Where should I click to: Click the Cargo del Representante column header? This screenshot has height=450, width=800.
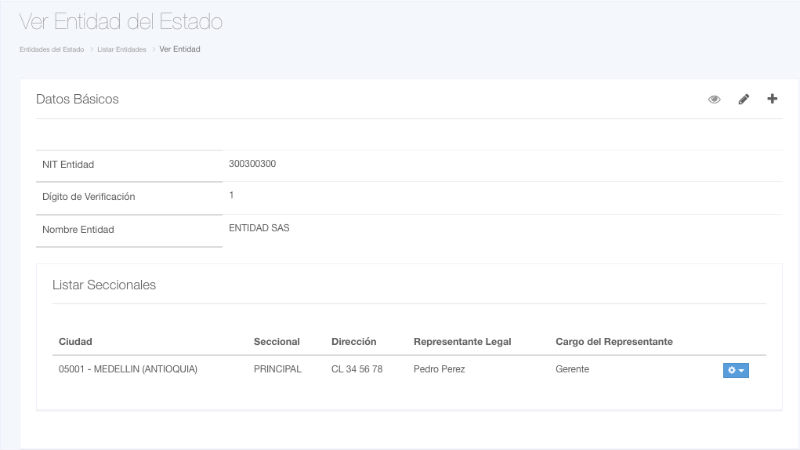click(x=614, y=342)
